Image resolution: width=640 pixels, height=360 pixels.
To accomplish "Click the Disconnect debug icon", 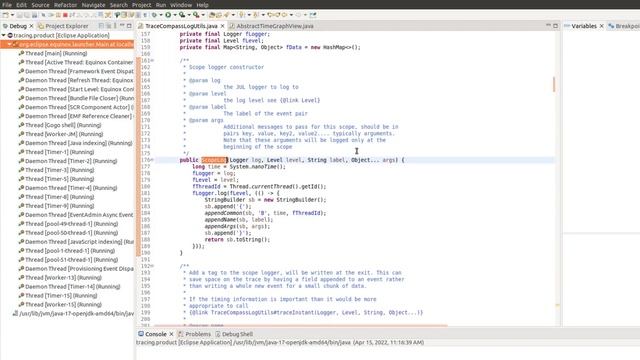I will coord(72,15).
